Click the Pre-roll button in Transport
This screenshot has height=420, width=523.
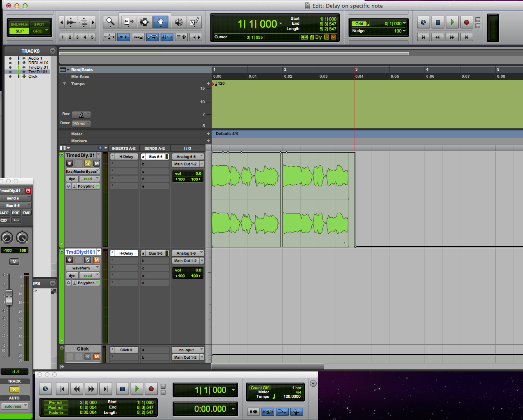point(56,402)
